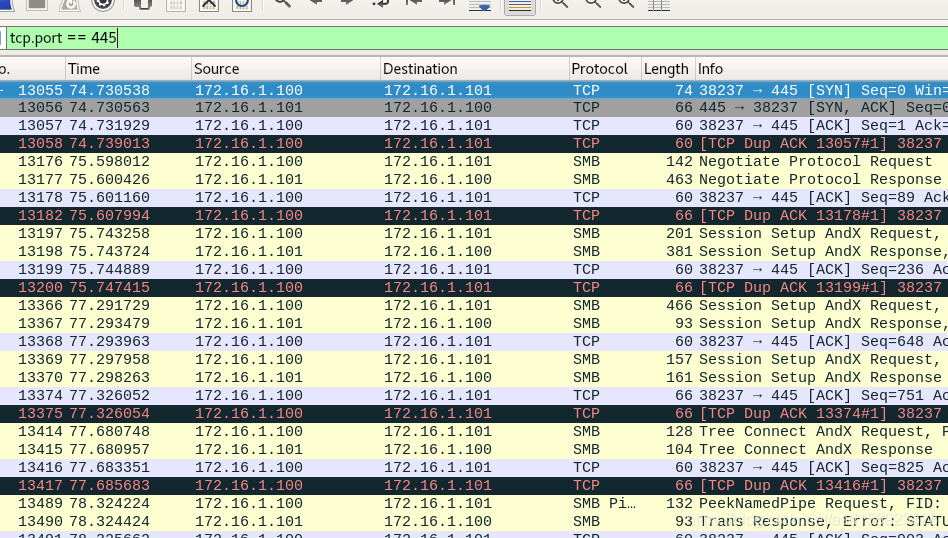This screenshot has height=538, width=948.
Task: Select the PeekNamedPipe Request packet
Action: point(474,504)
